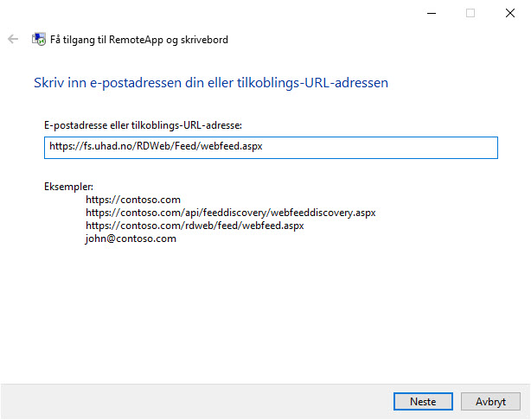Go back using the left arrow icon
The height and width of the screenshot is (420, 531).
pos(13,39)
